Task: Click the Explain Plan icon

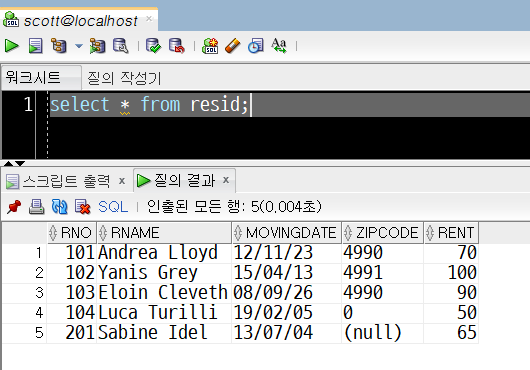Action: (x=59, y=46)
